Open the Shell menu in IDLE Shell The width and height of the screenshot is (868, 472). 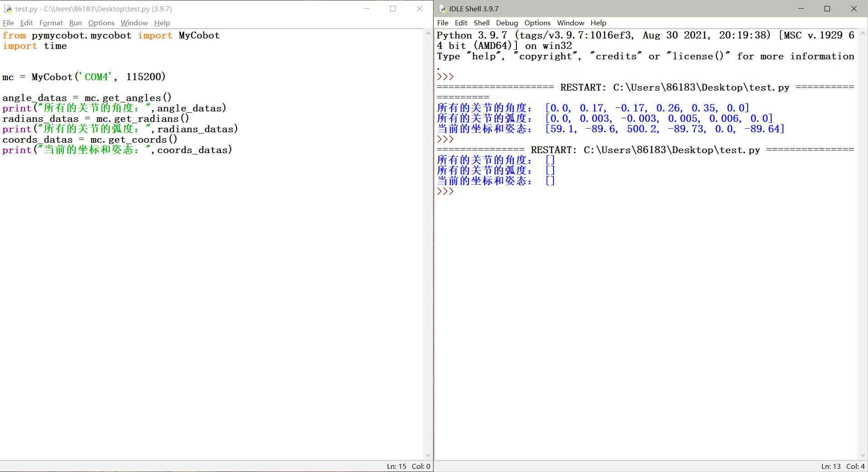click(x=481, y=23)
